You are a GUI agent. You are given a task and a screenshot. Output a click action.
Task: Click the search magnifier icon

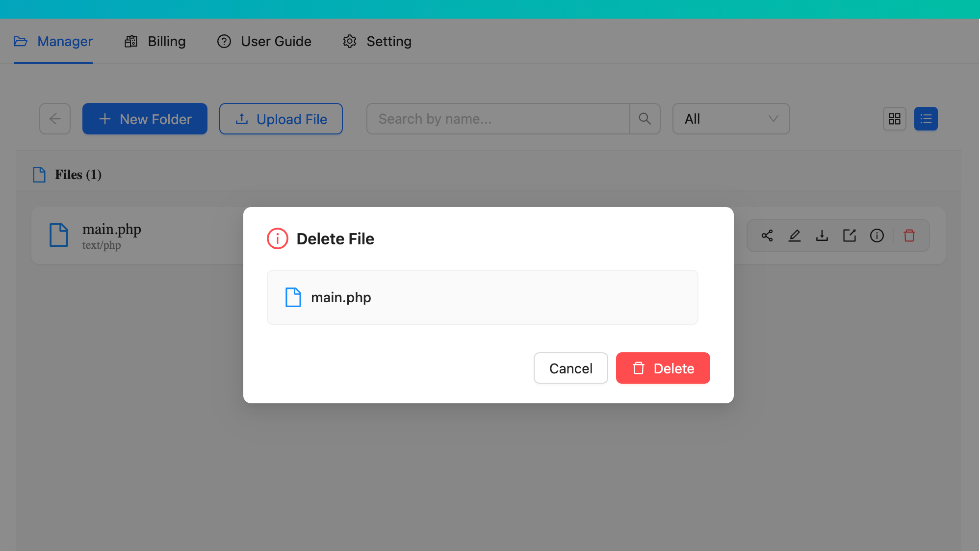[x=645, y=119]
